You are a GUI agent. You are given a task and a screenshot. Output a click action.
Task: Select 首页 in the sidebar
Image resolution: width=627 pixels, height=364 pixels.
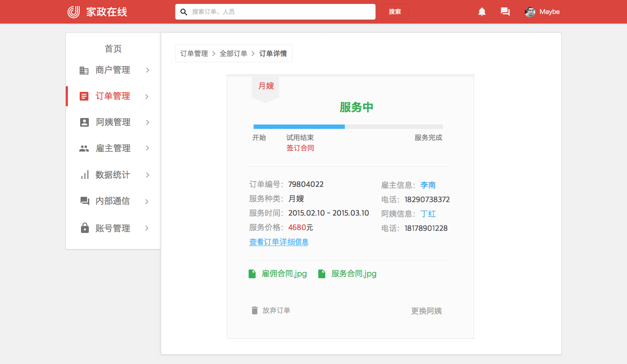113,49
